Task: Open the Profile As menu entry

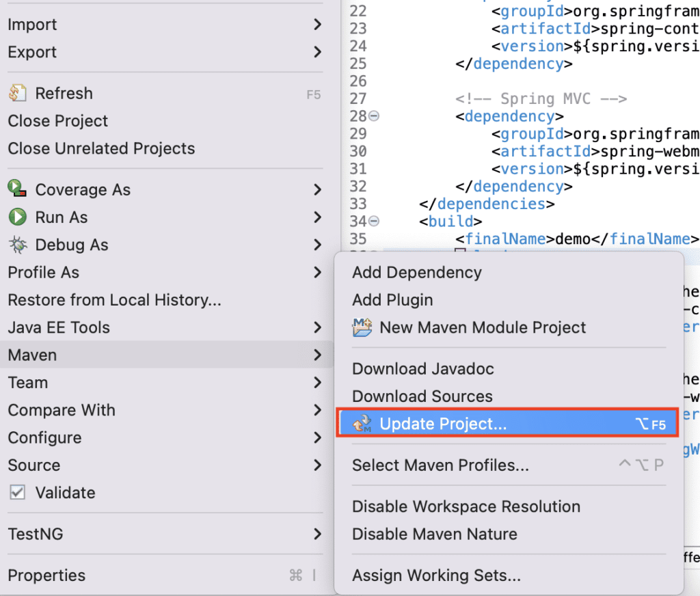Action: pyautogui.click(x=165, y=272)
